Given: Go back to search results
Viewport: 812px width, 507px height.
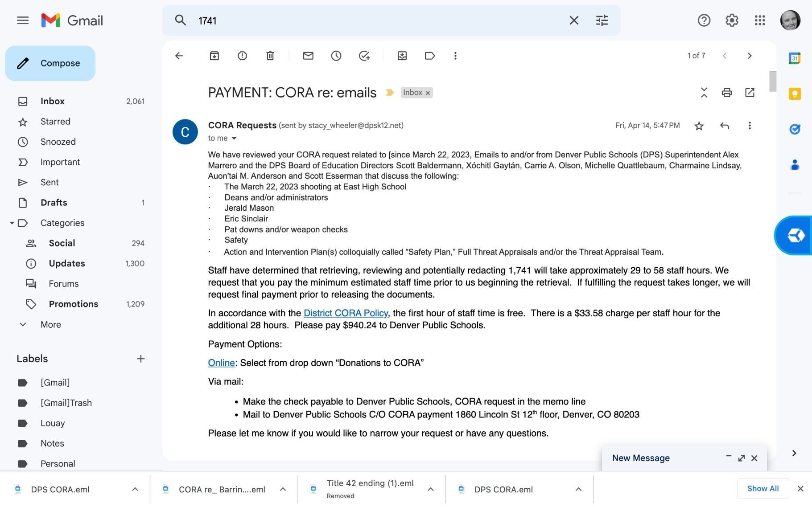Looking at the screenshot, I should coord(179,56).
